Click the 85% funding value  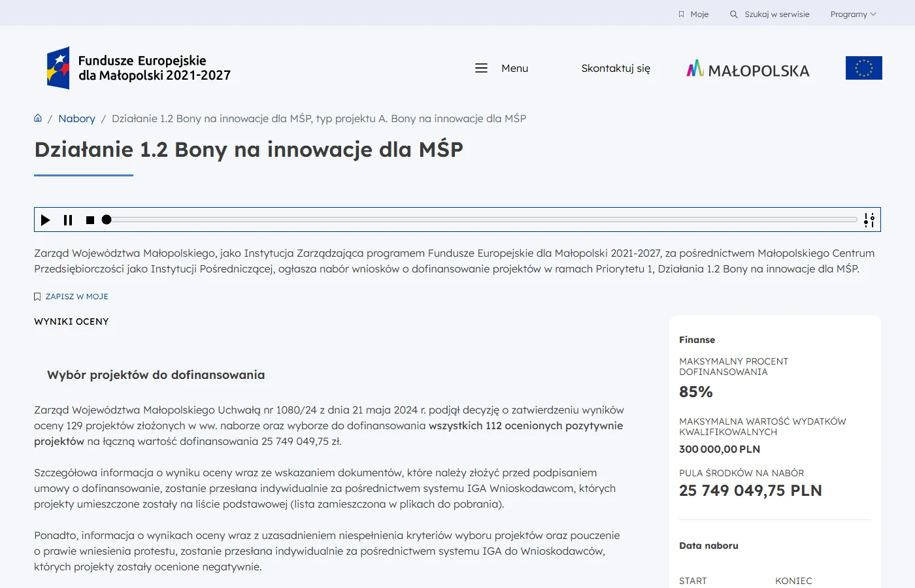tap(696, 392)
